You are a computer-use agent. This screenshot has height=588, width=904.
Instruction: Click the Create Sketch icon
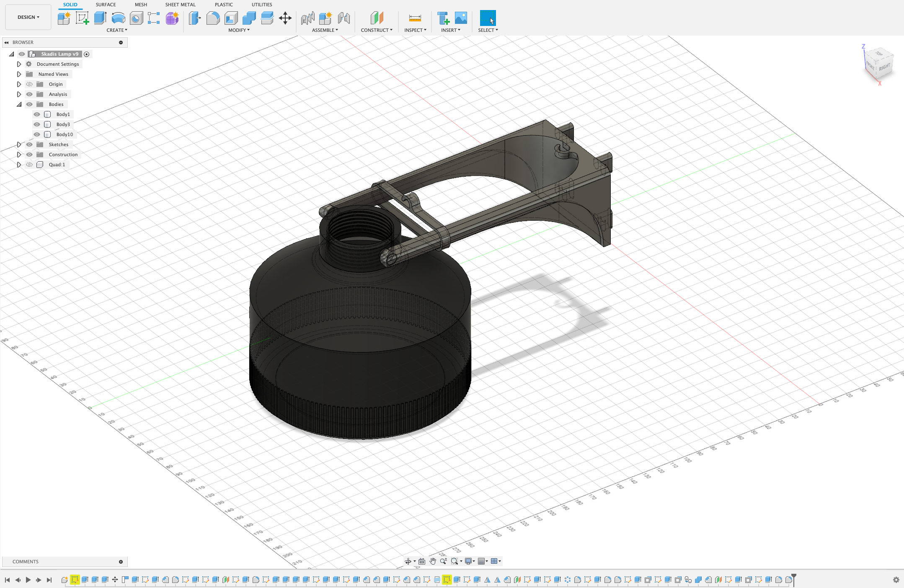tap(82, 18)
